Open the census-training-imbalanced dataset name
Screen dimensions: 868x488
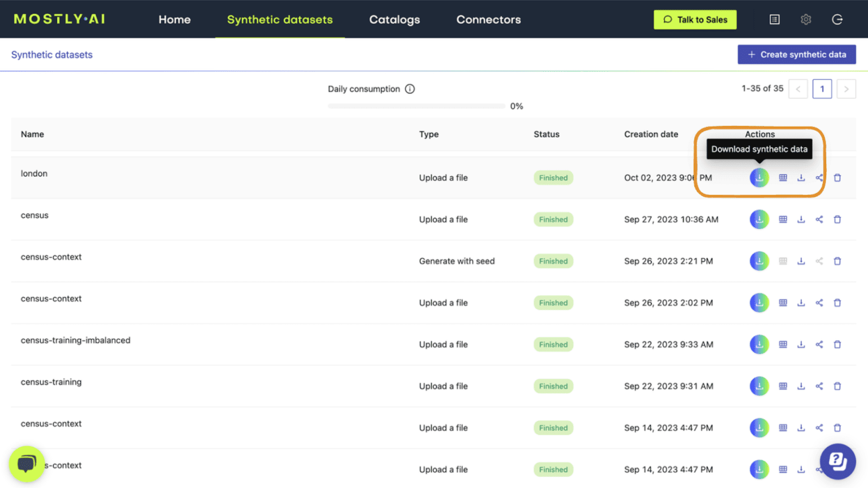click(76, 340)
